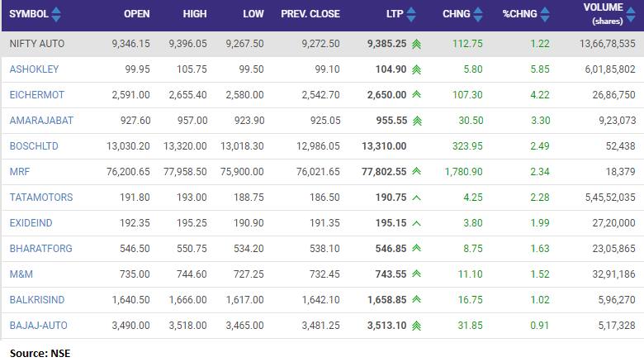Viewport: 644px width, 362px height.
Task: Click BALKRISIND green up-arrow indicator
Action: click(x=416, y=299)
